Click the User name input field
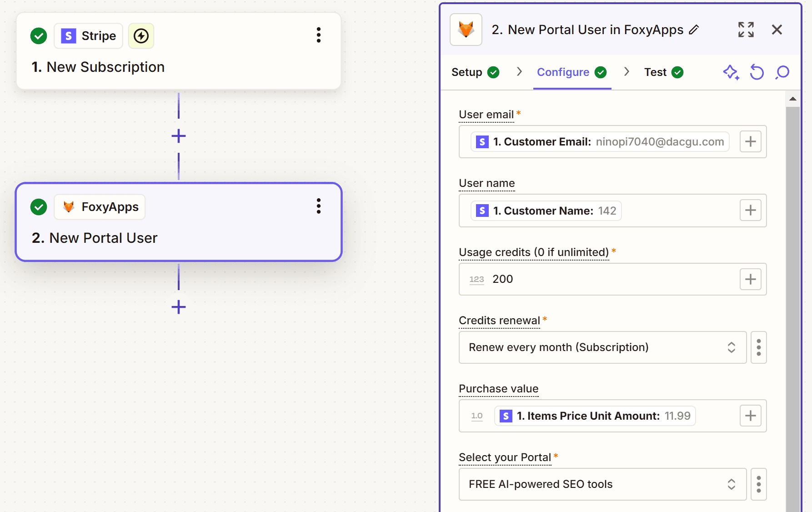This screenshot has height=512, width=812. (612, 211)
